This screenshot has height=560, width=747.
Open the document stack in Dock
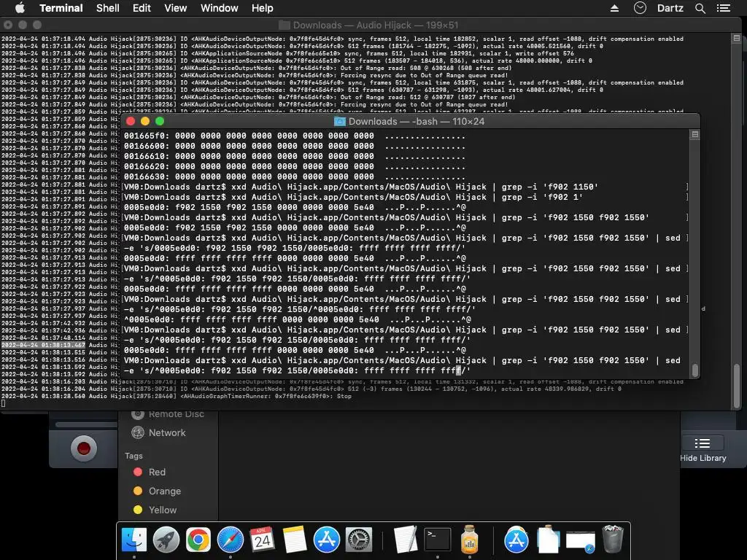pyautogui.click(x=549, y=540)
